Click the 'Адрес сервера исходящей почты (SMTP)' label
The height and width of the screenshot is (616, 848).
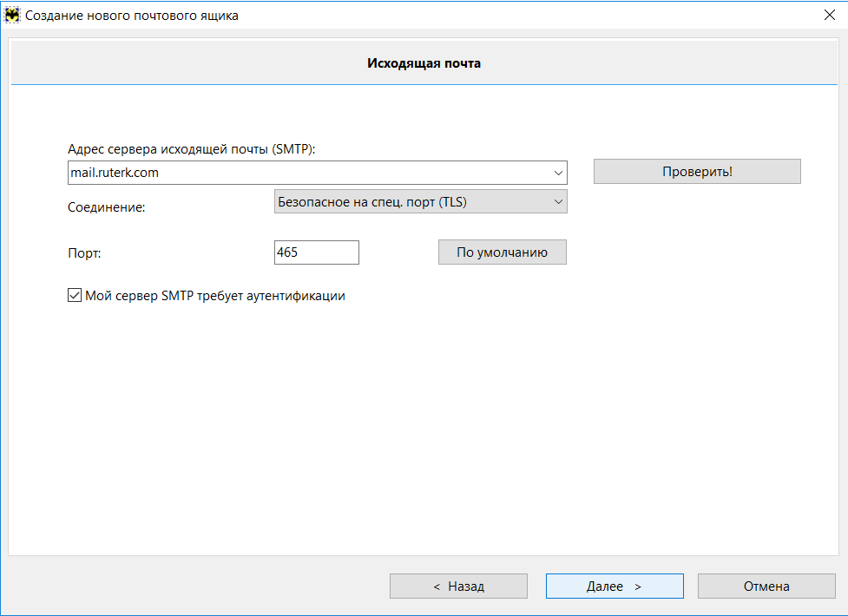coord(191,149)
